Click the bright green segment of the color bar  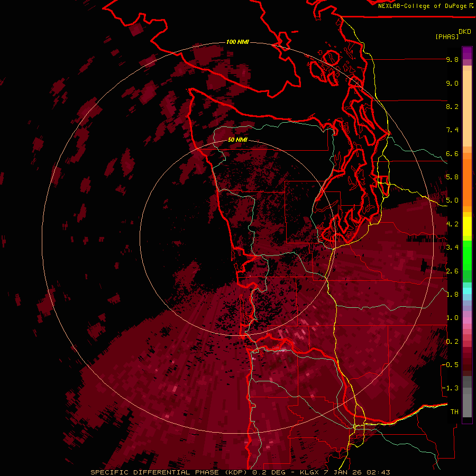467,255
